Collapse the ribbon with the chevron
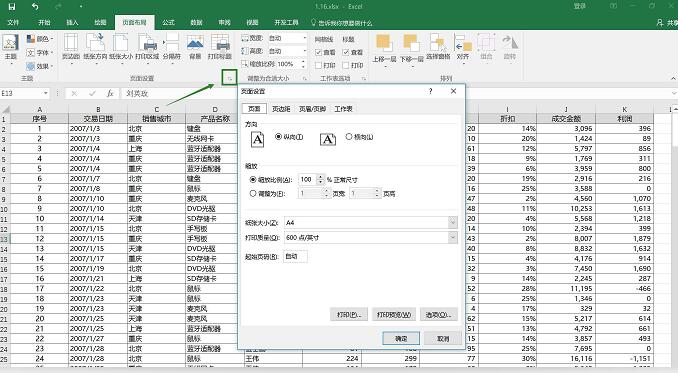 point(673,79)
